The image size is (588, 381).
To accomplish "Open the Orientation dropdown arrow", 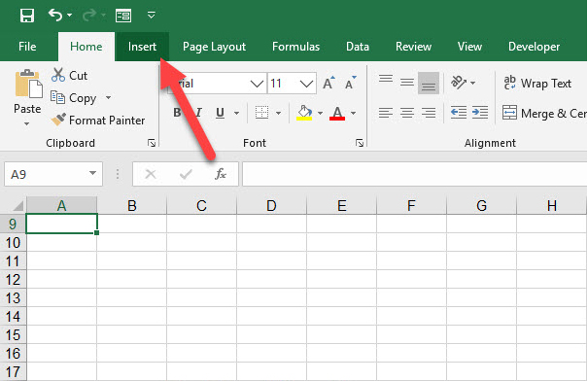I will pyautogui.click(x=473, y=83).
